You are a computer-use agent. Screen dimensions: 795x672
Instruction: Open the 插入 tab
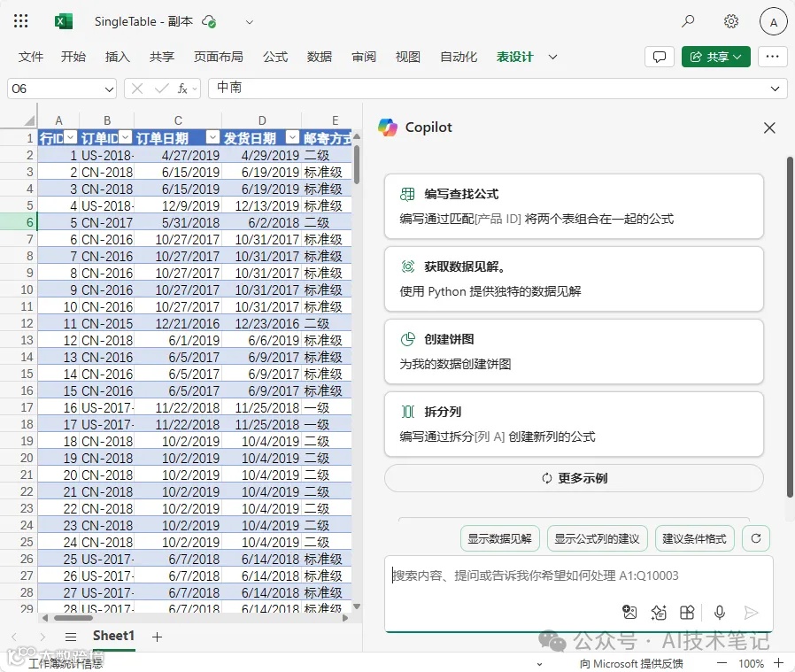pyautogui.click(x=118, y=57)
